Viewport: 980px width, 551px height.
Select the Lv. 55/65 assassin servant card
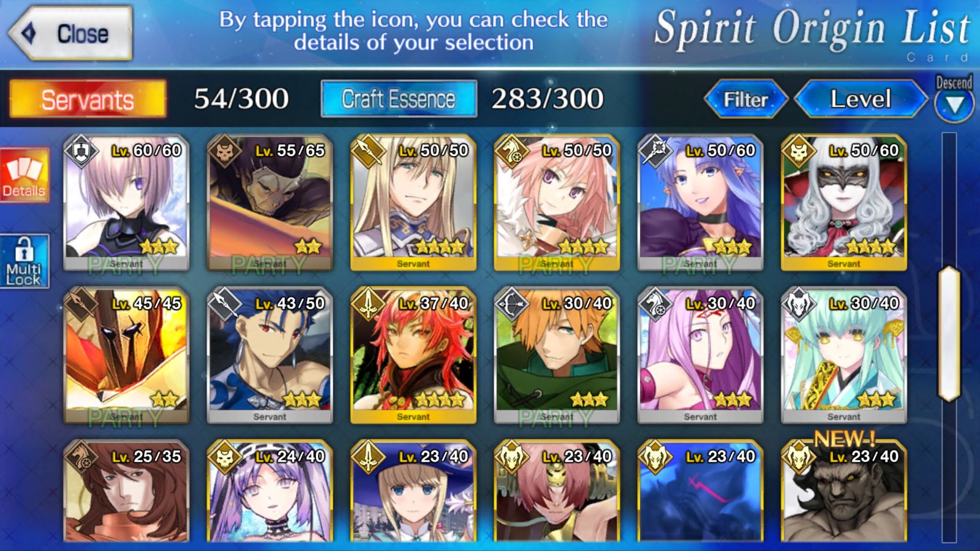pyautogui.click(x=269, y=203)
